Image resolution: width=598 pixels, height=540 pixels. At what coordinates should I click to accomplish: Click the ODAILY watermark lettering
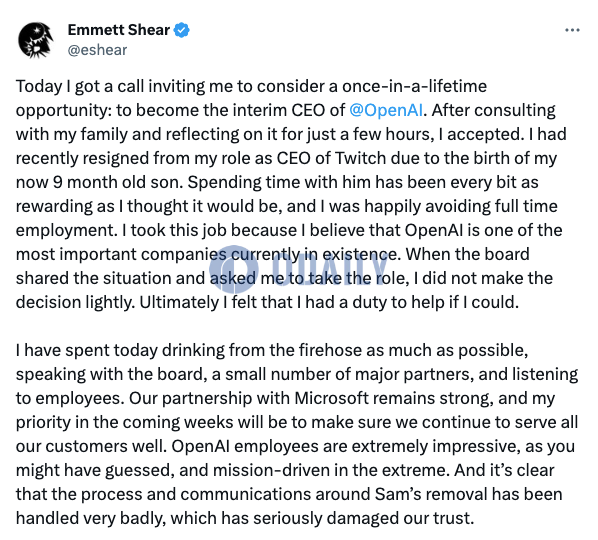coord(325,269)
